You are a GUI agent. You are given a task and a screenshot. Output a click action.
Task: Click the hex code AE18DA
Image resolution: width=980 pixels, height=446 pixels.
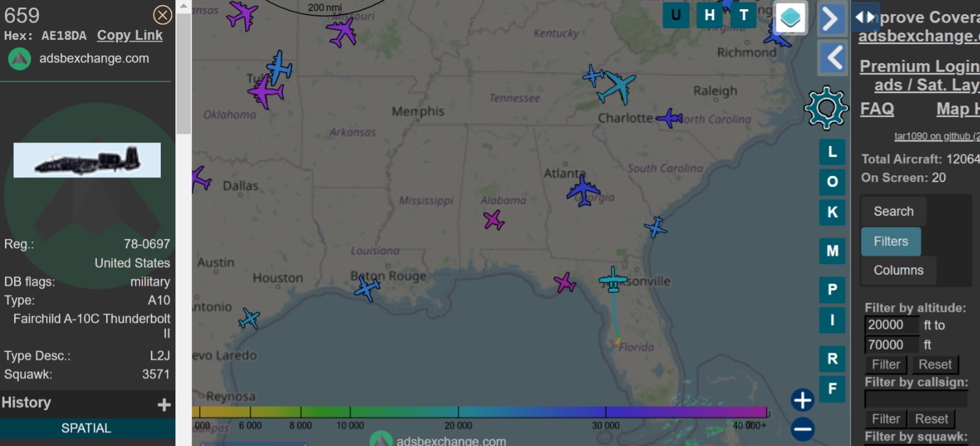point(64,36)
